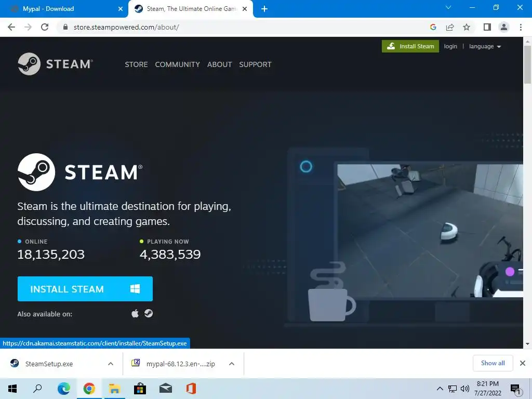This screenshot has height=399, width=532.
Task: Open the Windows Start menu
Action: click(12, 389)
